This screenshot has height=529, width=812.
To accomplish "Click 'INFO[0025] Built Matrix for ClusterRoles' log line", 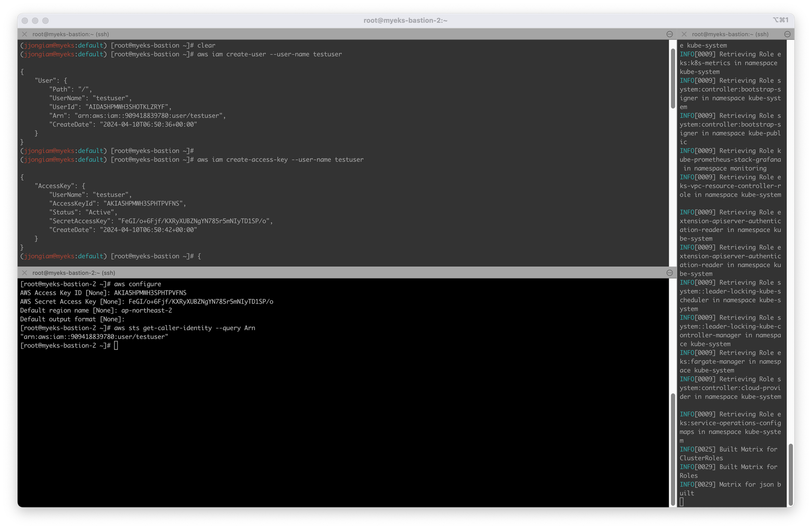I will coord(729,453).
